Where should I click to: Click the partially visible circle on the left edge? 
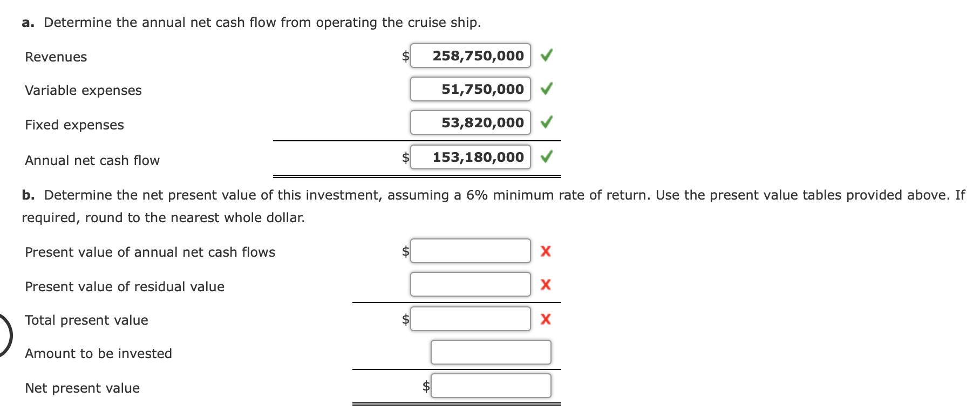(x=3, y=334)
